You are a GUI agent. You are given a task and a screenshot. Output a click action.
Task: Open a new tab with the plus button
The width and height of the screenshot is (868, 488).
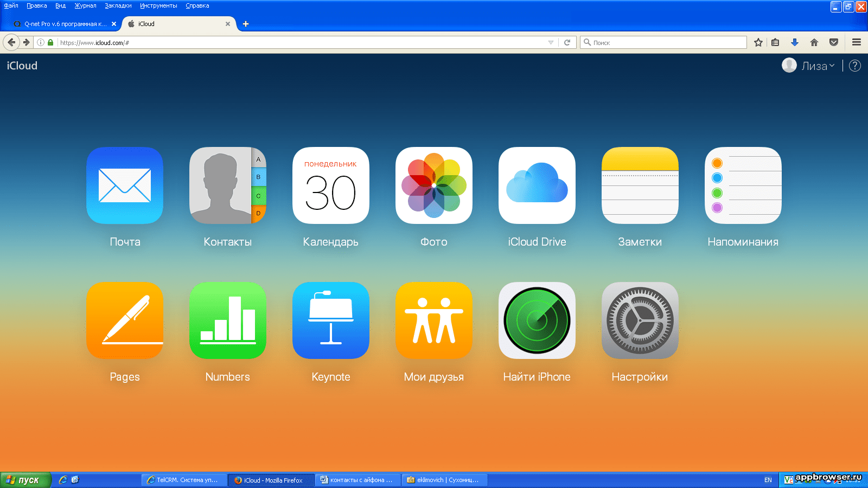246,24
